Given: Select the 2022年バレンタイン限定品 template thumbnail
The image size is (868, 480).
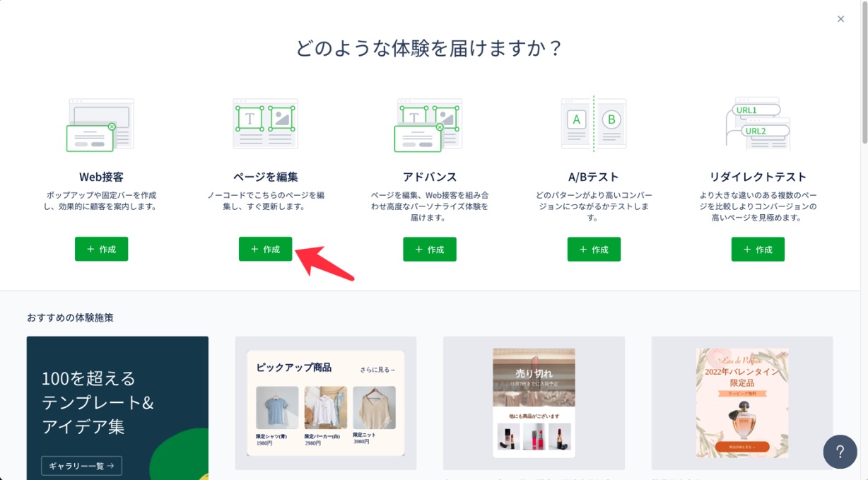Looking at the screenshot, I should pyautogui.click(x=742, y=403).
